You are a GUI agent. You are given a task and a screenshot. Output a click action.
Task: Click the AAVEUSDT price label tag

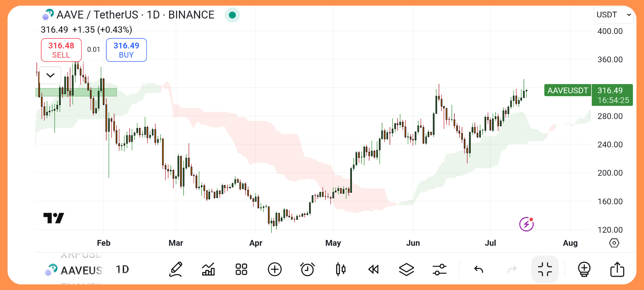click(x=568, y=90)
